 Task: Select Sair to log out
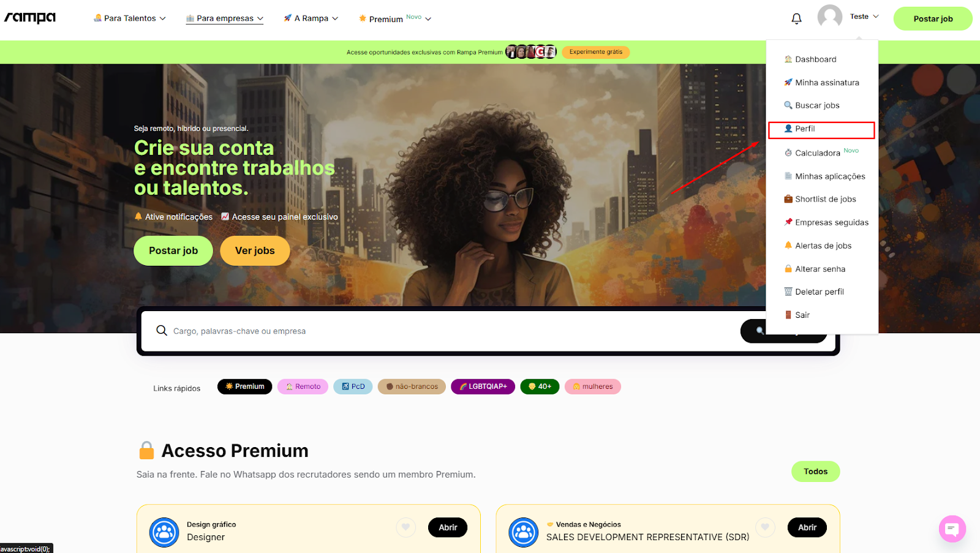tap(797, 315)
